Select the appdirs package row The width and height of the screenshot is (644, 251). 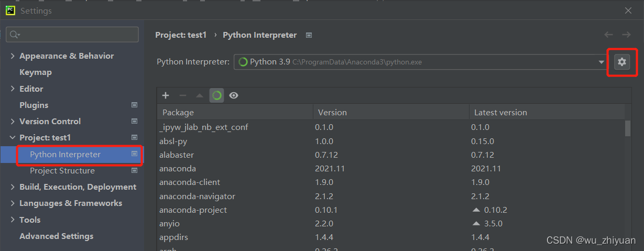391,237
